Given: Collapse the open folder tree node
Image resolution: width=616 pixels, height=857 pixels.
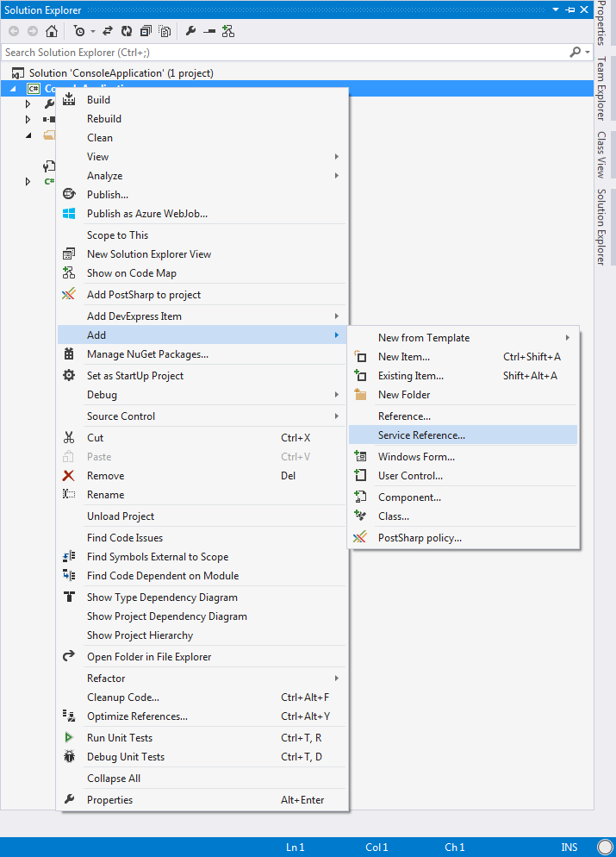Looking at the screenshot, I should pyautogui.click(x=28, y=135).
